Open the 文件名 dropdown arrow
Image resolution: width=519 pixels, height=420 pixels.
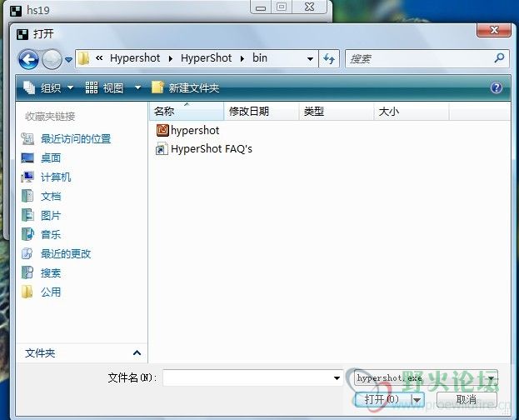tap(337, 378)
